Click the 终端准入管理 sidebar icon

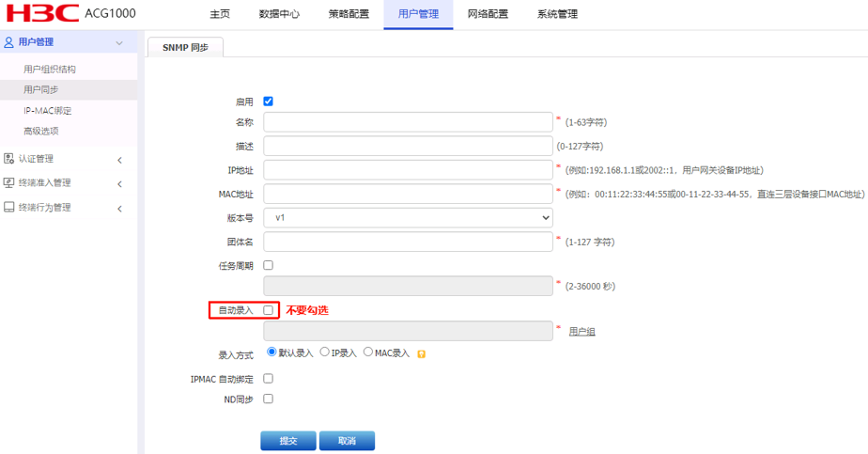click(x=9, y=183)
